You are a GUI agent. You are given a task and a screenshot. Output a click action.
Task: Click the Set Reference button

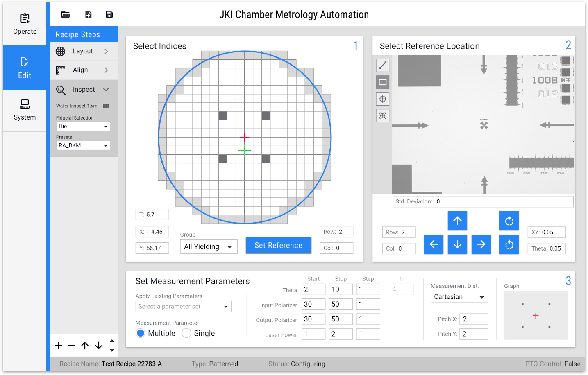278,246
